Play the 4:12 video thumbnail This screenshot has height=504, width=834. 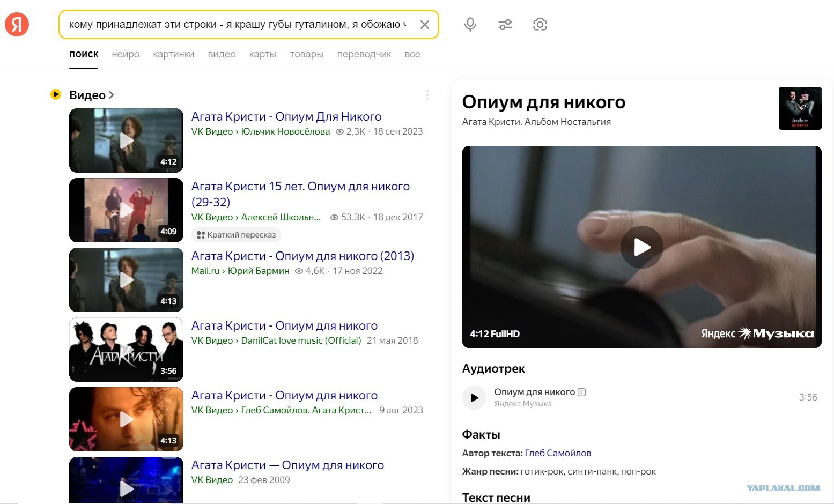pyautogui.click(x=126, y=140)
